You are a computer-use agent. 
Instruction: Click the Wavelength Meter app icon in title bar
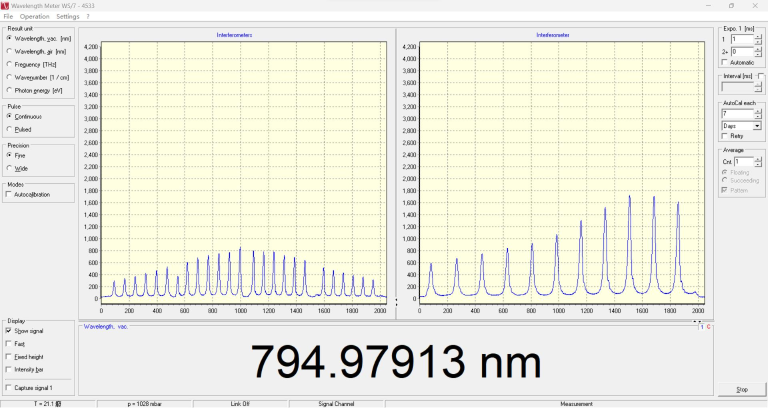[x=5, y=5]
